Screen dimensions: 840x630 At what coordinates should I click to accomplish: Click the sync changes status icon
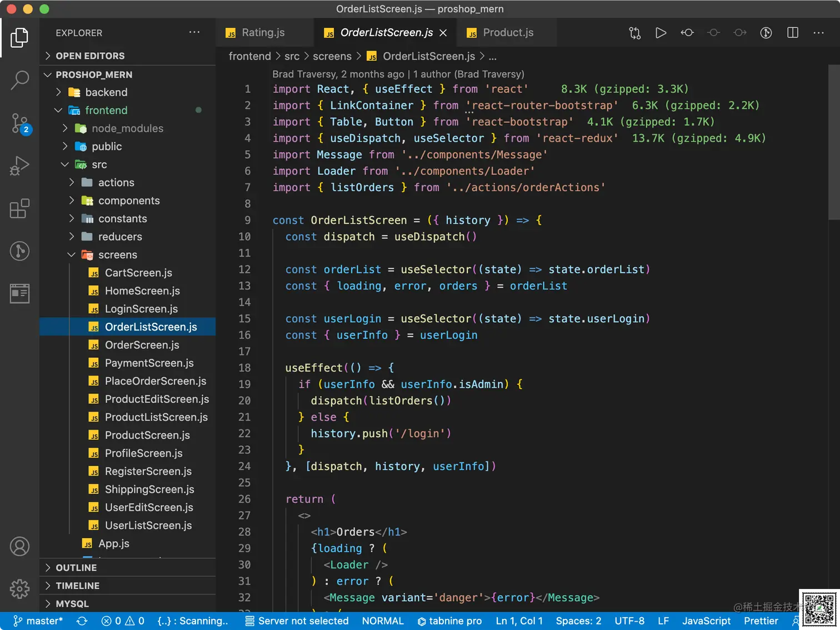click(x=82, y=621)
